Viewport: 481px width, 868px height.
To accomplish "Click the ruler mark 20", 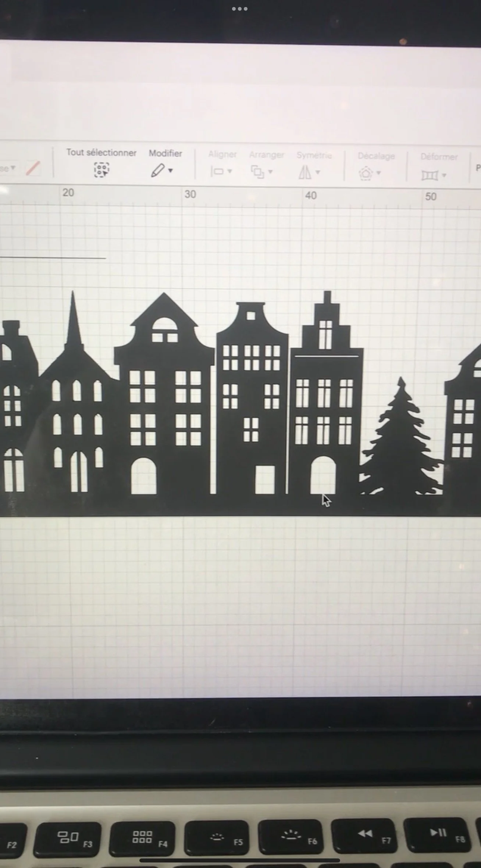I will point(68,192).
